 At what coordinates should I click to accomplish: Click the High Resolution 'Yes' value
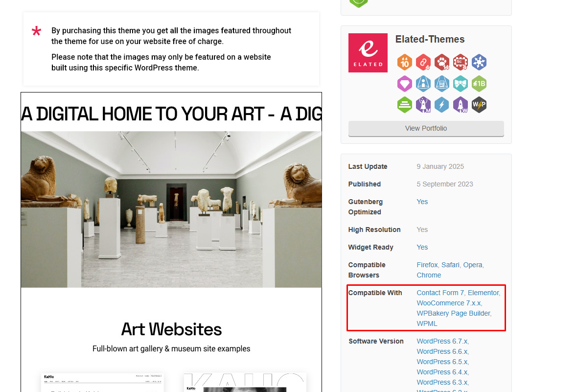(x=422, y=230)
